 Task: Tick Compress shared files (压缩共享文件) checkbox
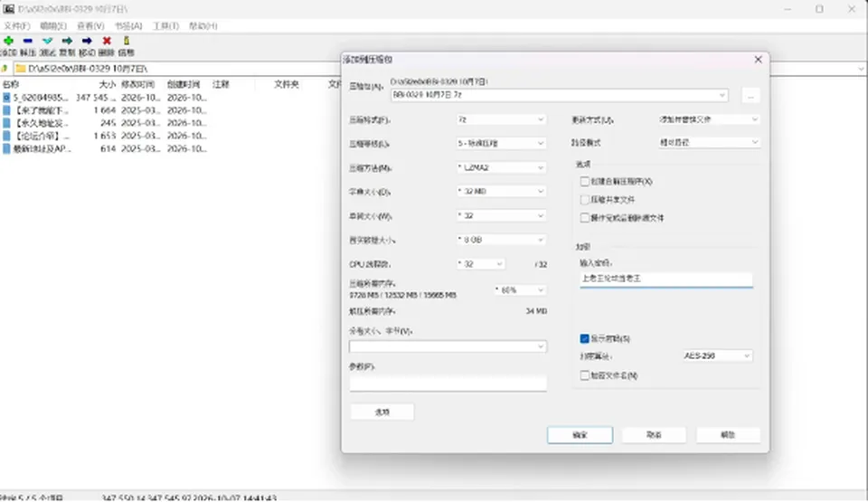[585, 200]
